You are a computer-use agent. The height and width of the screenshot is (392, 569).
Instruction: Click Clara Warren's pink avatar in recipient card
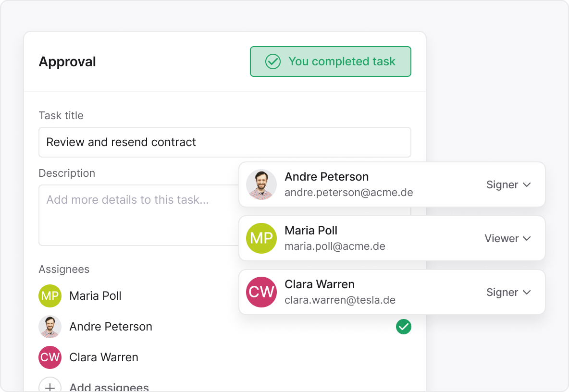(261, 292)
